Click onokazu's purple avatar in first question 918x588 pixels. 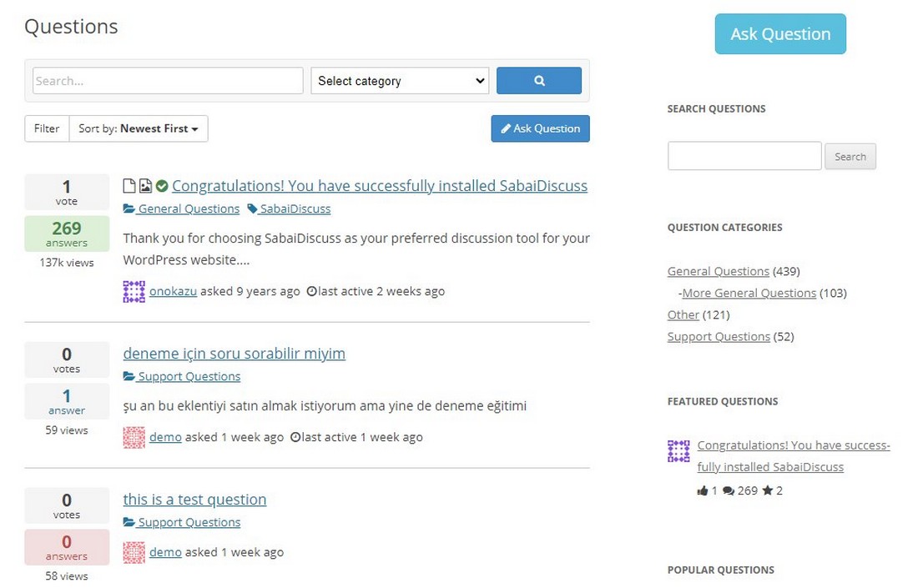(x=134, y=291)
